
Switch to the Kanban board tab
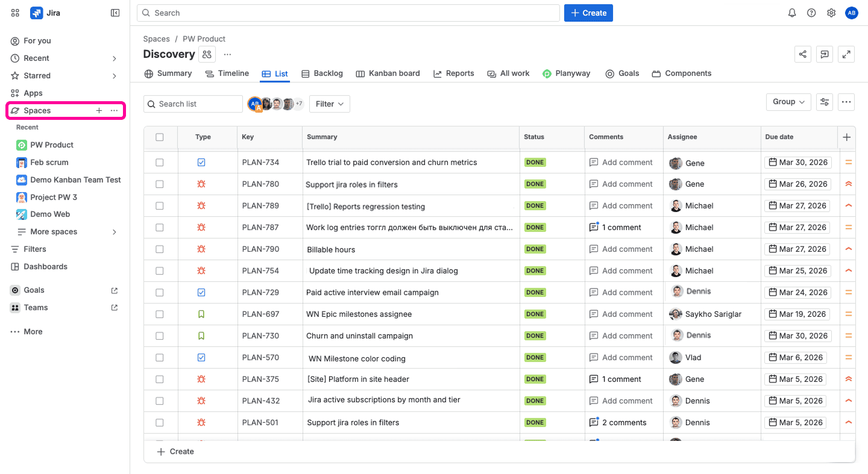388,73
